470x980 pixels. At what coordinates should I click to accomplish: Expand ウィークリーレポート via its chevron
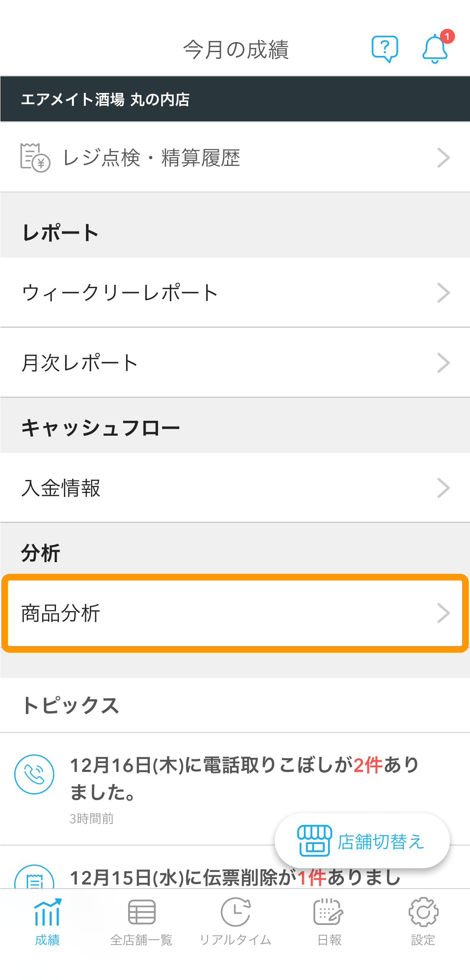click(x=444, y=293)
